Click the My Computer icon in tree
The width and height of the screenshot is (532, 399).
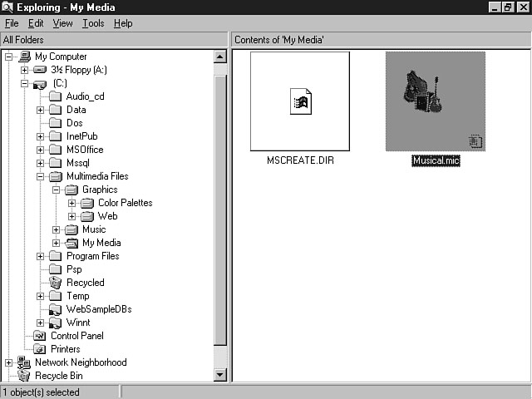coord(25,57)
